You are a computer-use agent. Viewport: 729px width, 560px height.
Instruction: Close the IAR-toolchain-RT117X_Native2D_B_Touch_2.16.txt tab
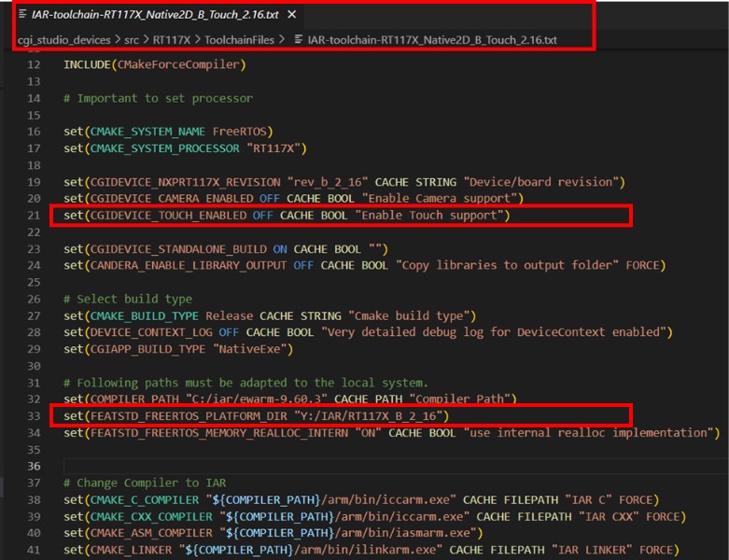(292, 14)
